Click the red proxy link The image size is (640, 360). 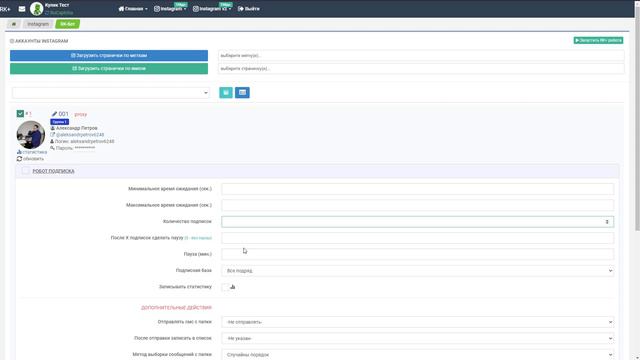pos(81,114)
